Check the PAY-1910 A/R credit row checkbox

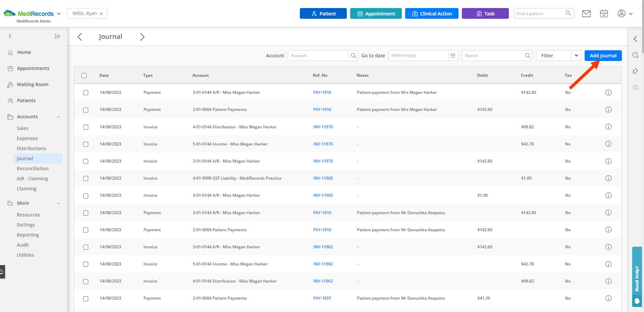(x=86, y=213)
